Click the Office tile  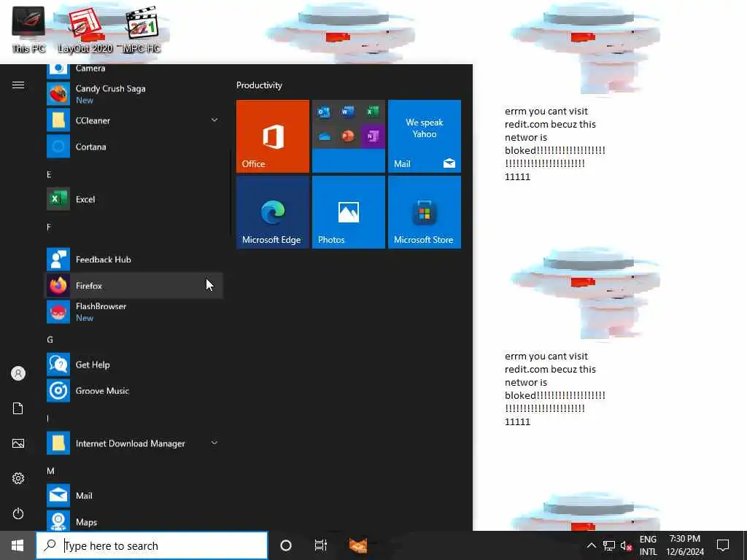pyautogui.click(x=273, y=136)
